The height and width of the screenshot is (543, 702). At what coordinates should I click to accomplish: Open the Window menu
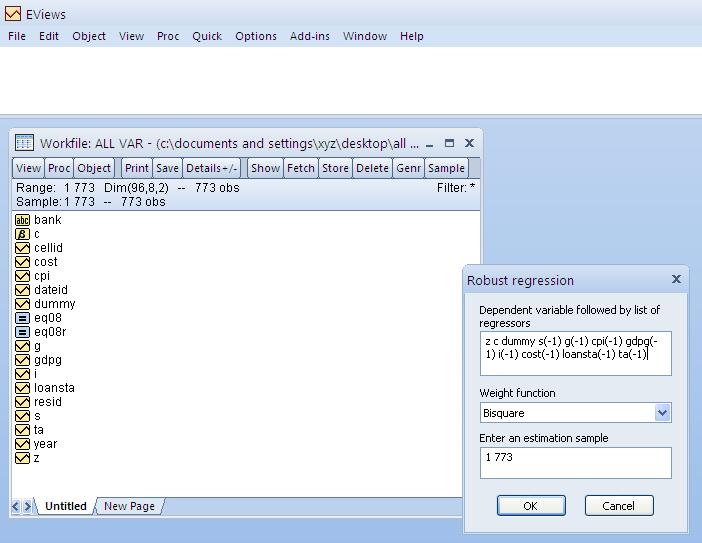click(364, 36)
